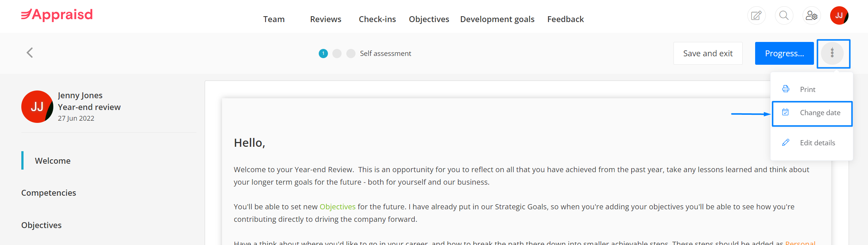Screen dimensions: 868x245
Task: Toggle the three-dot more options menu
Action: [832, 53]
